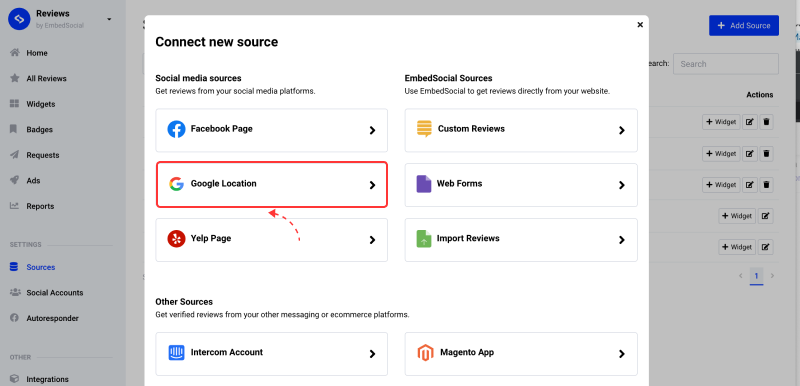
Task: Click the Widgets grid icon
Action: click(x=14, y=104)
